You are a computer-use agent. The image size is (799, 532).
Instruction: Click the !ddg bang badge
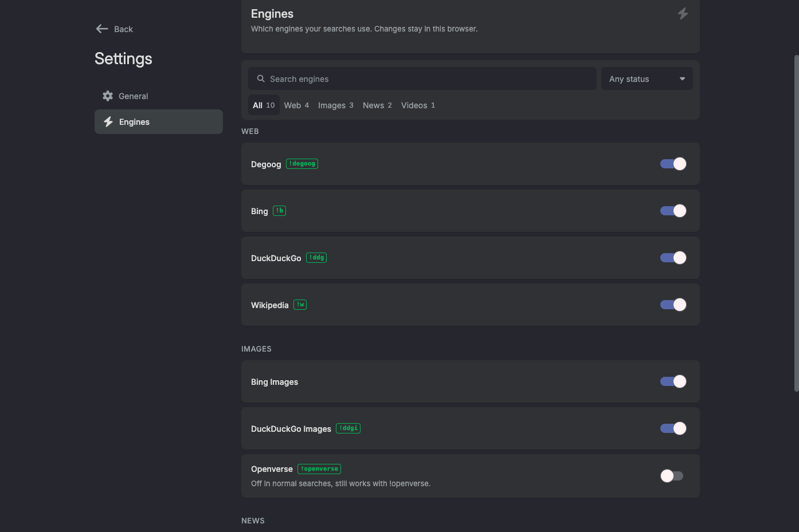click(316, 258)
